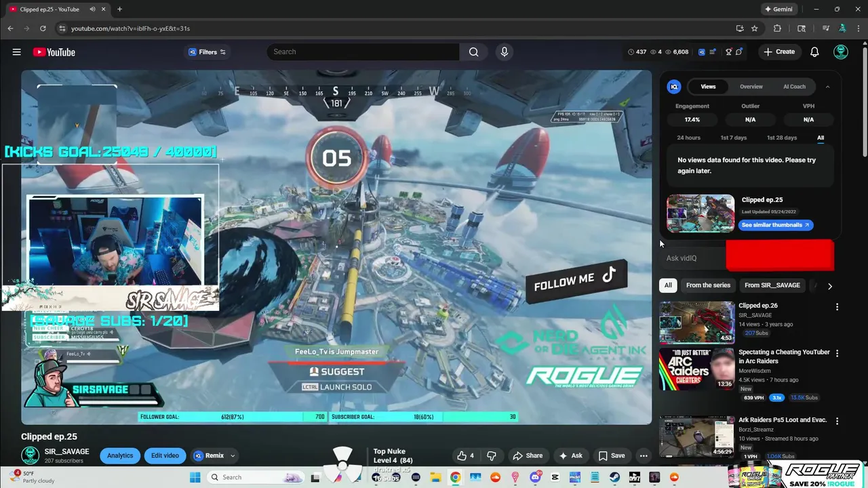This screenshot has width=868, height=488.
Task: Open more actions for Ark Raiders Ps5 Loot
Action: [x=837, y=421]
